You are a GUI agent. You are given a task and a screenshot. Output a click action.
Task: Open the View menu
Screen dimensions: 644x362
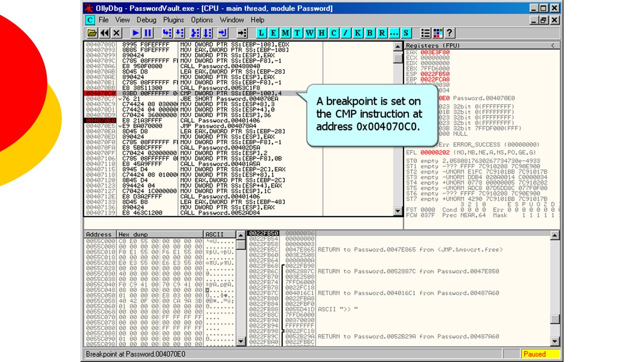(122, 20)
